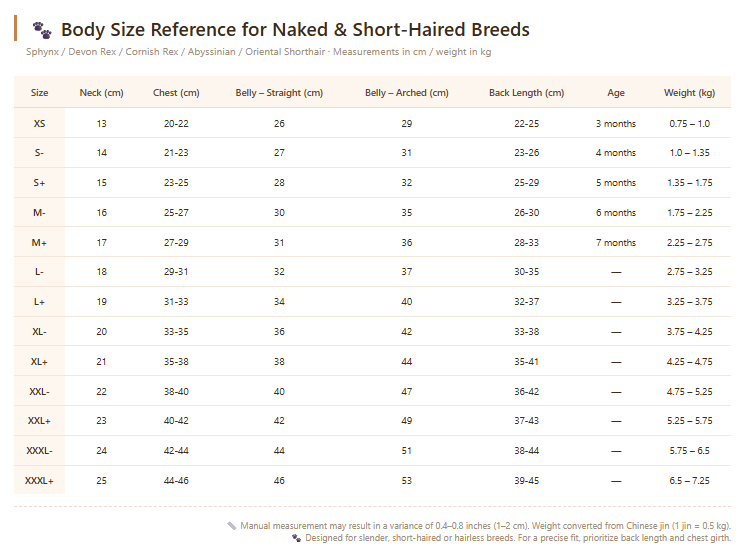Screen dimensions: 744x559
Task: Click the 35-38 chest measurement cell
Action: point(176,362)
